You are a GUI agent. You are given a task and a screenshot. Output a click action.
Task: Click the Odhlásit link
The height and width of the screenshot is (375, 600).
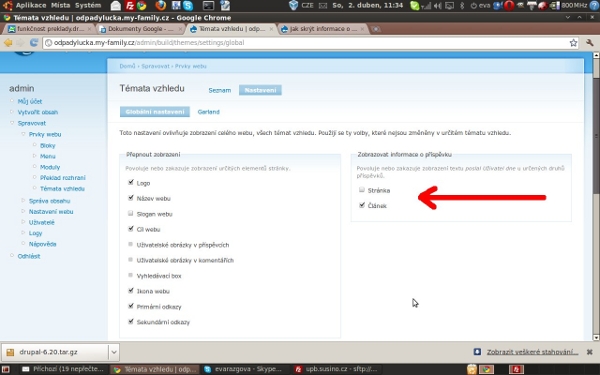pyautogui.click(x=29, y=256)
